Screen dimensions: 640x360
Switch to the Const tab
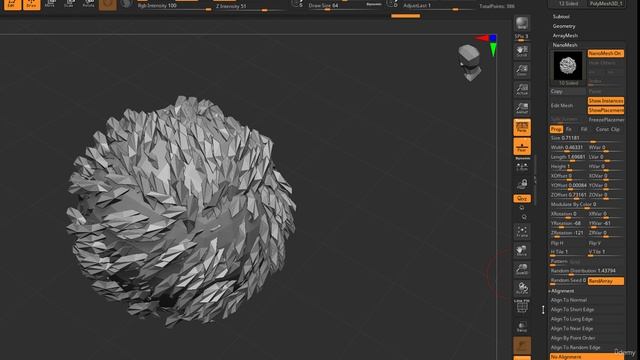coord(602,129)
